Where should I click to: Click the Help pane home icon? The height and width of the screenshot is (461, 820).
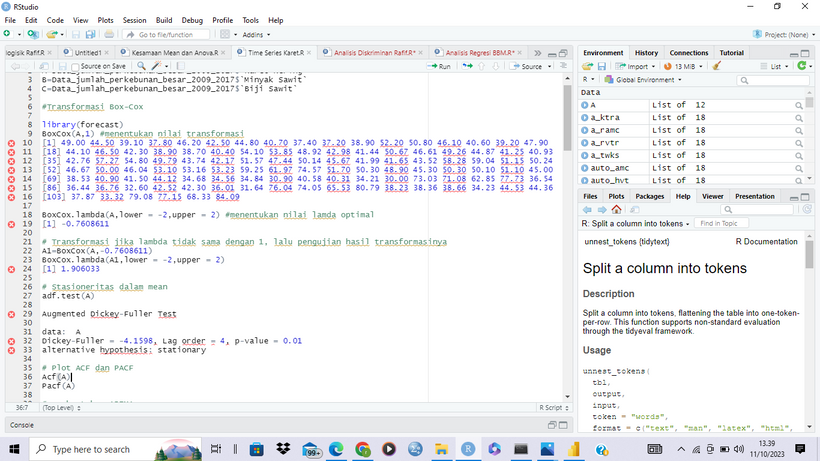click(x=616, y=210)
